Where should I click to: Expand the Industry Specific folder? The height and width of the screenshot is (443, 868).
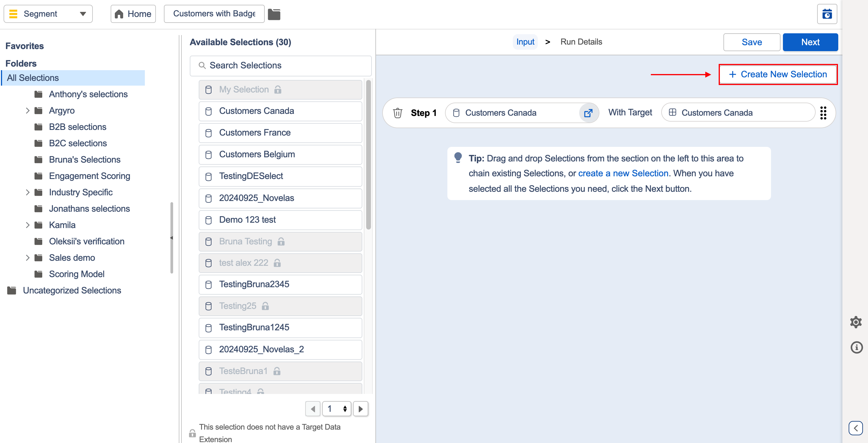point(28,192)
